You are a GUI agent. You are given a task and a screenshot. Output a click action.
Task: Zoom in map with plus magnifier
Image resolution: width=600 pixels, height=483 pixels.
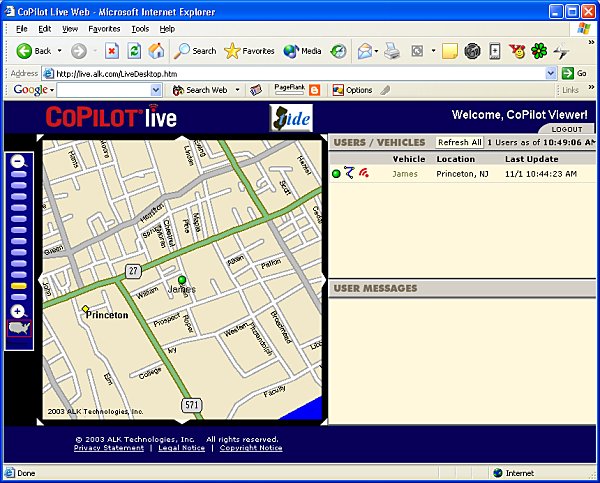tap(18, 312)
